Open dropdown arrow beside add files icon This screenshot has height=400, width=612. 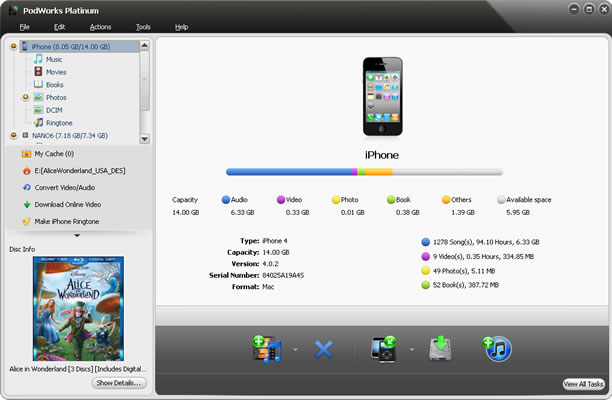(295, 349)
